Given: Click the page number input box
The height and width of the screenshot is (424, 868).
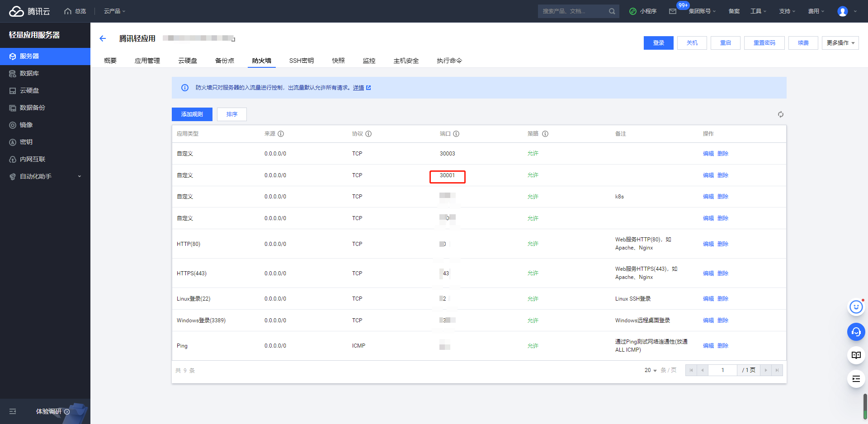Looking at the screenshot, I should point(722,370).
